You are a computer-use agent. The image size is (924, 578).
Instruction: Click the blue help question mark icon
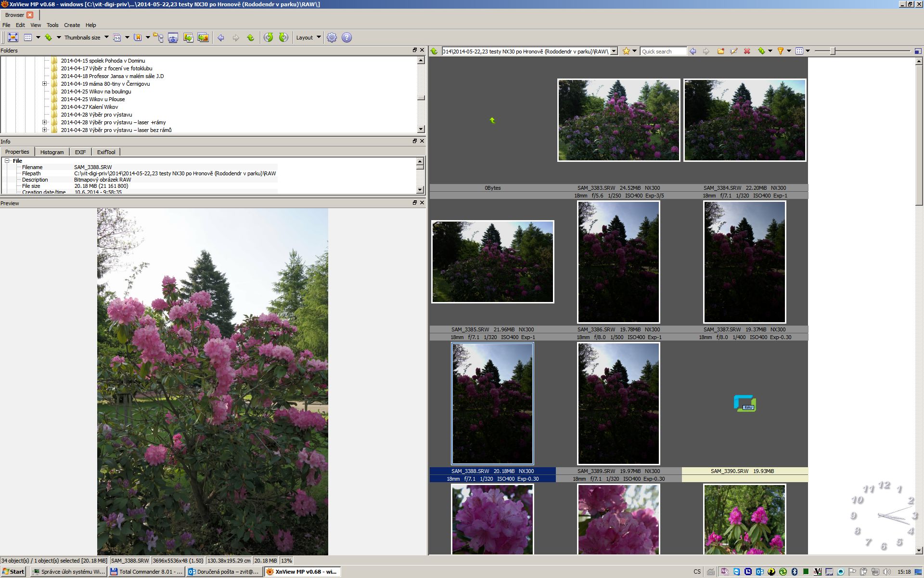click(x=346, y=38)
